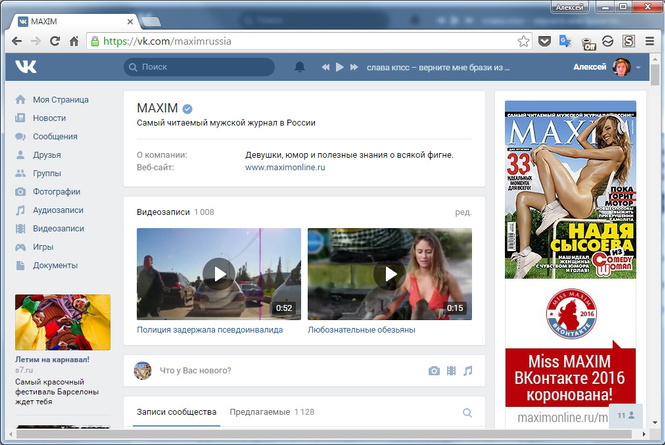The image size is (665, 445).
Task: Open www.maximonline.ru website link
Action: [285, 167]
